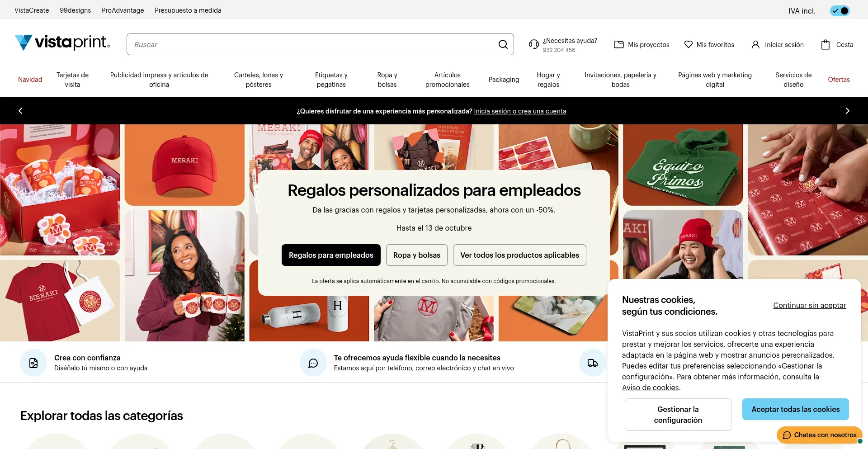Go to previous banner message arrow
The height and width of the screenshot is (449, 868).
20,111
